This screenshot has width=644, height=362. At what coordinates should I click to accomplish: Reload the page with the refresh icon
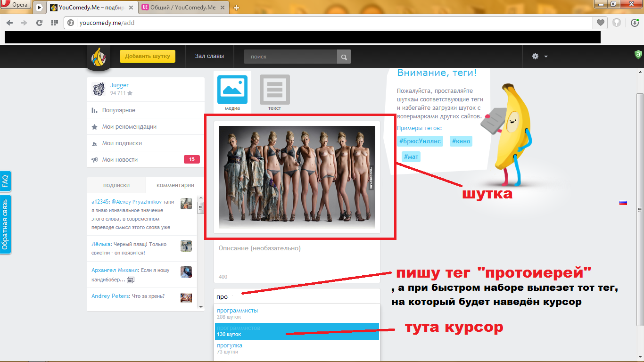(x=39, y=23)
